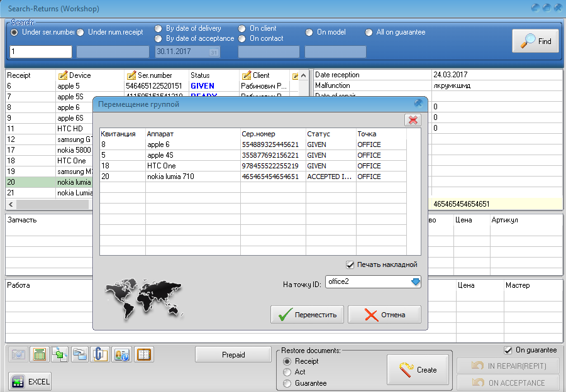This screenshot has width=566, height=392.
Task: Click edit icon in Device column header
Action: click(62, 75)
